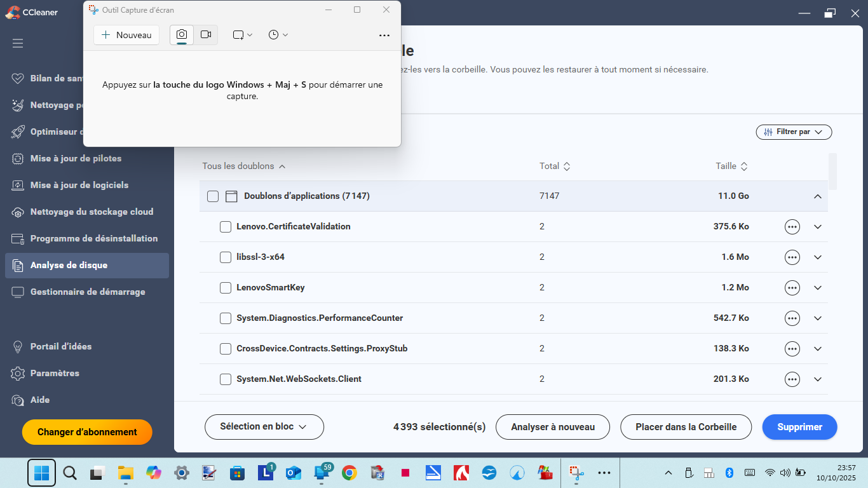
Task: Click the Aide headset icon
Action: [18, 400]
